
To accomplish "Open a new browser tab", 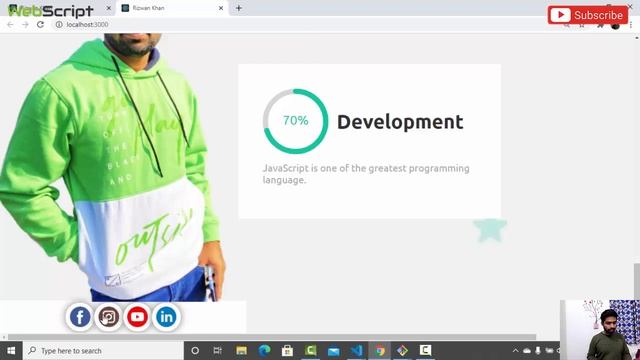I will coord(239,8).
